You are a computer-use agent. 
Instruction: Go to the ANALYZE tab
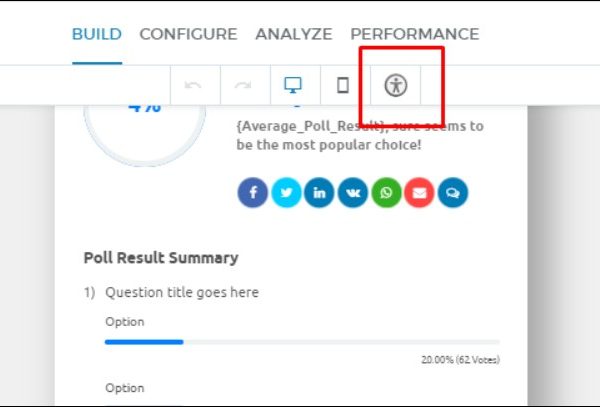[293, 34]
